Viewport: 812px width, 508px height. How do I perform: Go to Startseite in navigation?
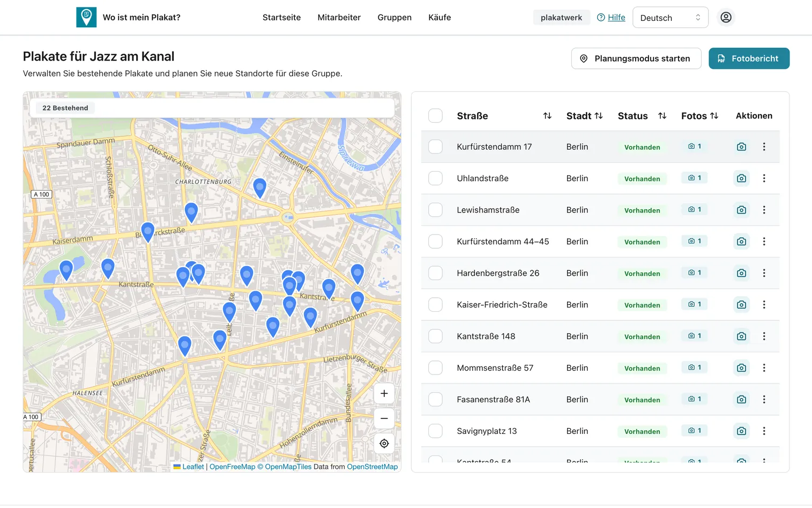click(281, 17)
